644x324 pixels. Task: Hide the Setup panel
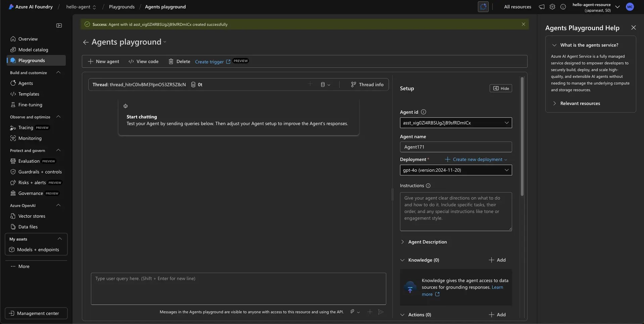[501, 88]
